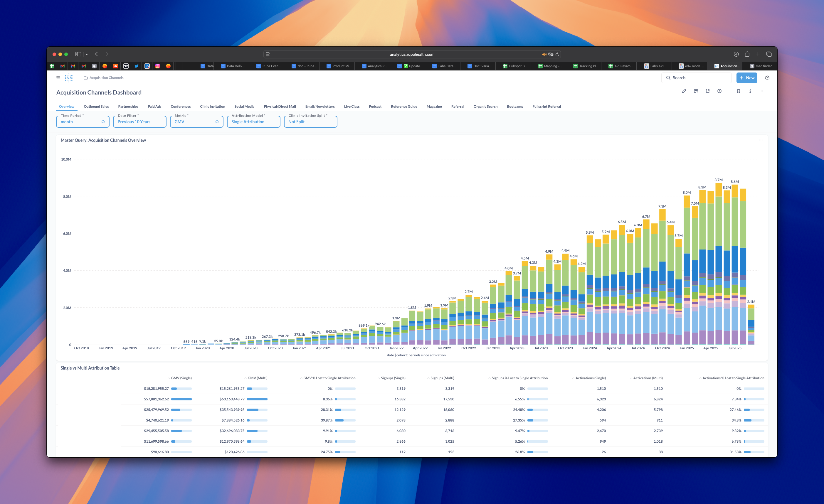Share the dashboard with the external link icon
The width and height of the screenshot is (824, 504).
coord(708,91)
